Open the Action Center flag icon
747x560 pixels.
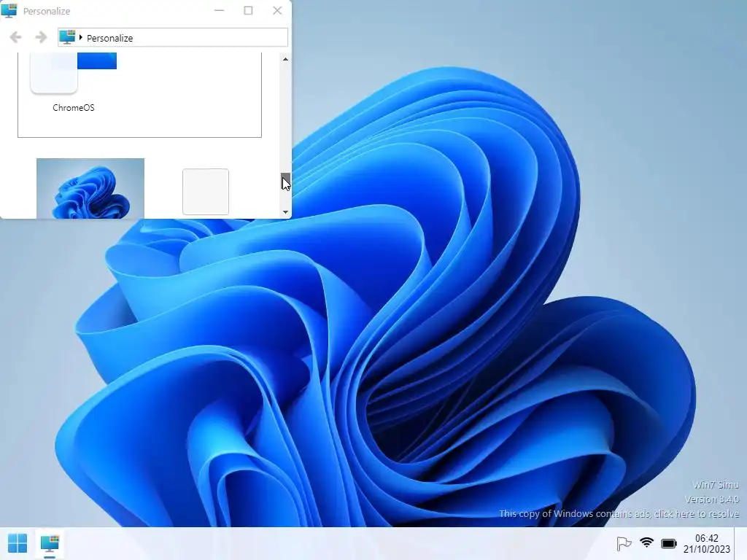(x=624, y=543)
